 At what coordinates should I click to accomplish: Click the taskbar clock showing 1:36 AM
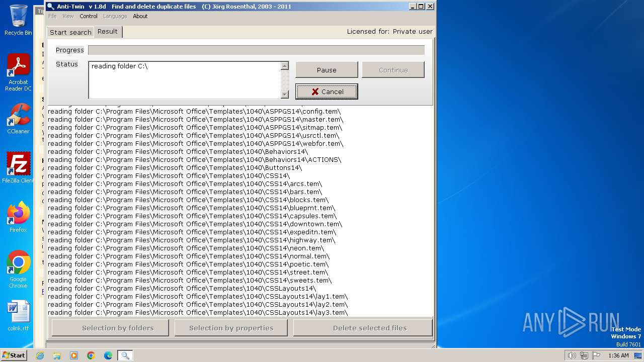(x=618, y=355)
